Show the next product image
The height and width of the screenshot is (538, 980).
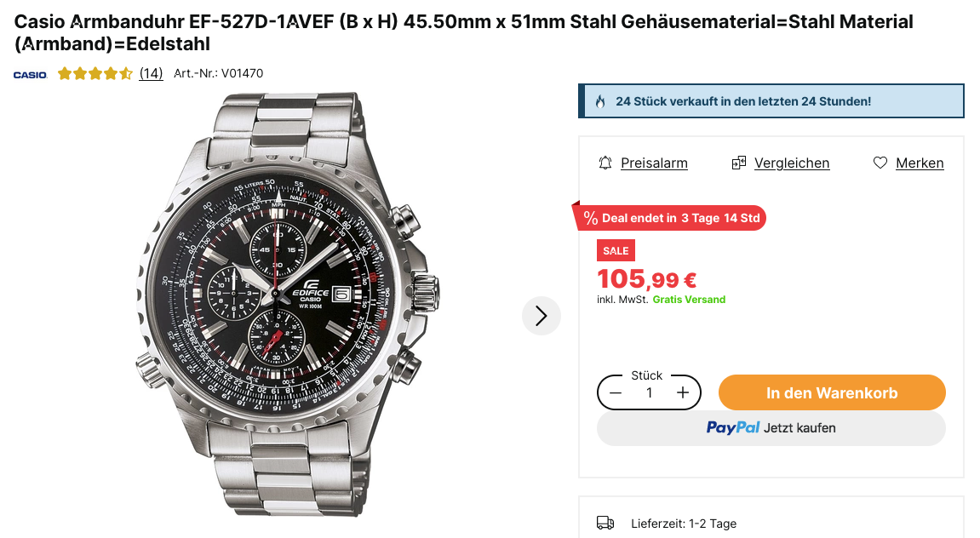point(541,316)
